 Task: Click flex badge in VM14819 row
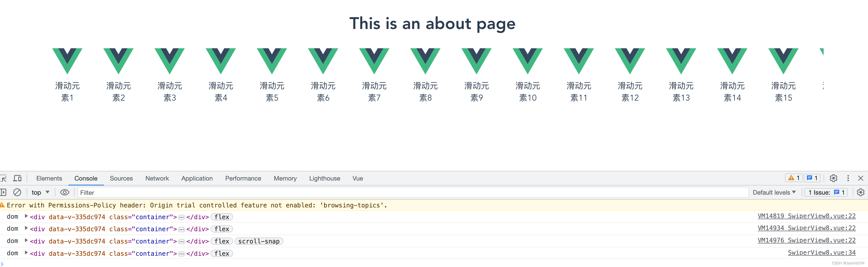tap(222, 217)
